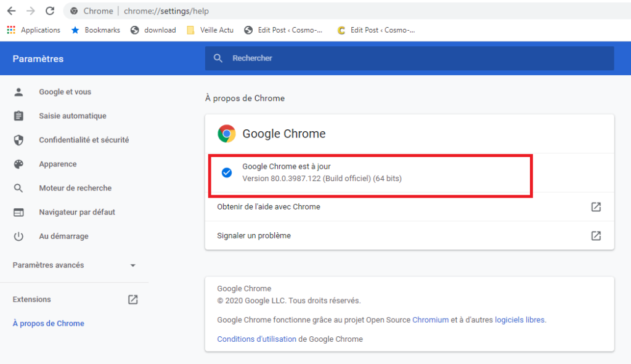The image size is (631, 364).
Task: Reload the page with the refresh icon
Action: coord(50,11)
